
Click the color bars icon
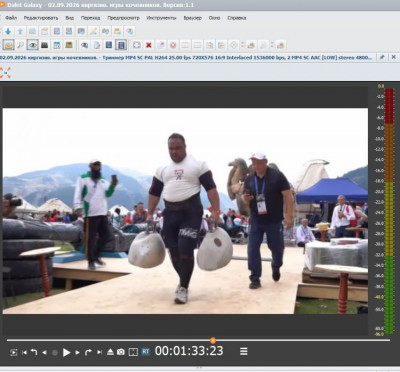69,45
